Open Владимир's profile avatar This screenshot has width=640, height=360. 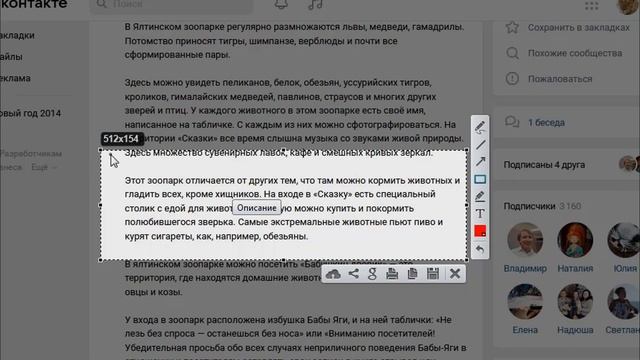click(525, 240)
